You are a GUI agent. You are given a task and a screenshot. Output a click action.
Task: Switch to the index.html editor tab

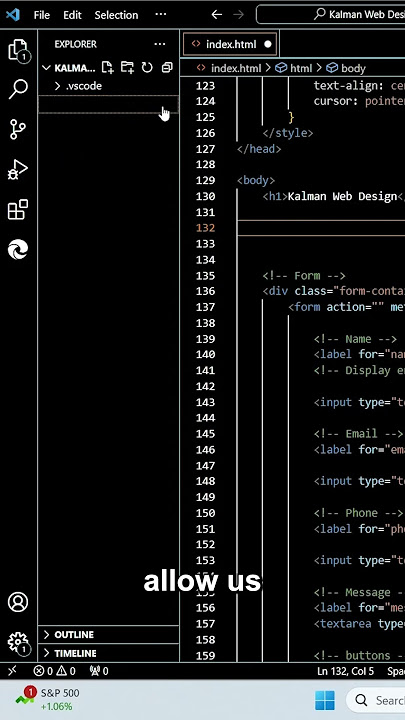point(231,45)
